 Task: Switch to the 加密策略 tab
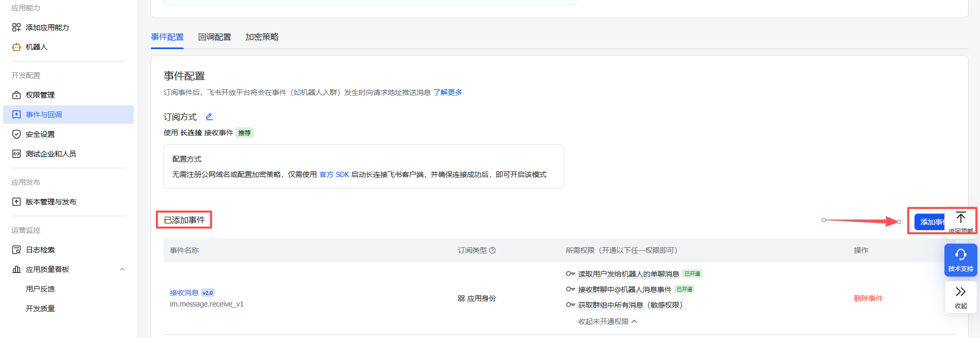click(x=262, y=37)
